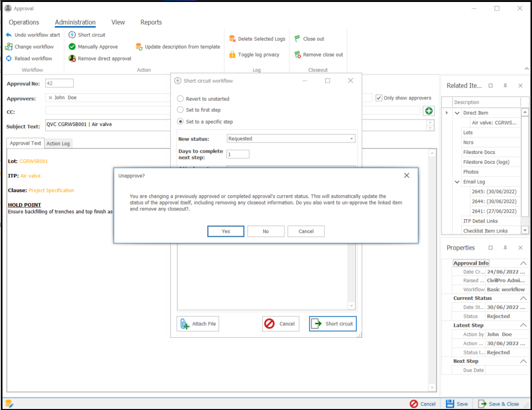Click Delete Selected Logs icon
The width and height of the screenshot is (532, 410).
pos(233,39)
